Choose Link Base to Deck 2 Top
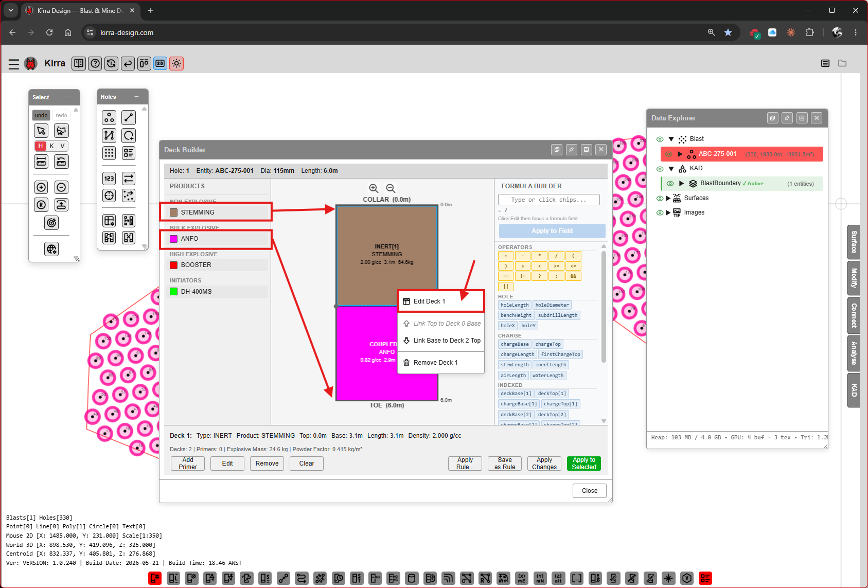This screenshot has height=588, width=868. click(x=441, y=341)
